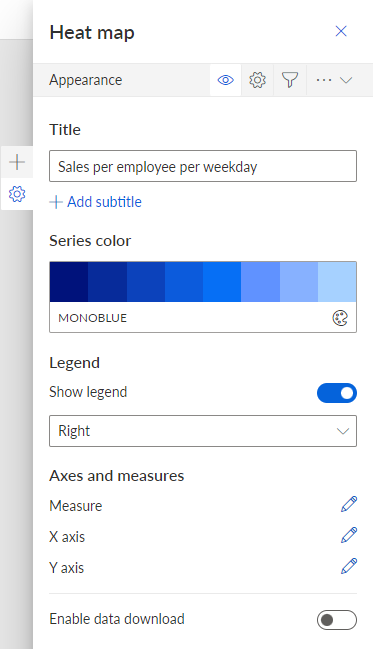The width and height of the screenshot is (373, 649).
Task: Select the darkest navy color swatch
Action: pos(69,281)
